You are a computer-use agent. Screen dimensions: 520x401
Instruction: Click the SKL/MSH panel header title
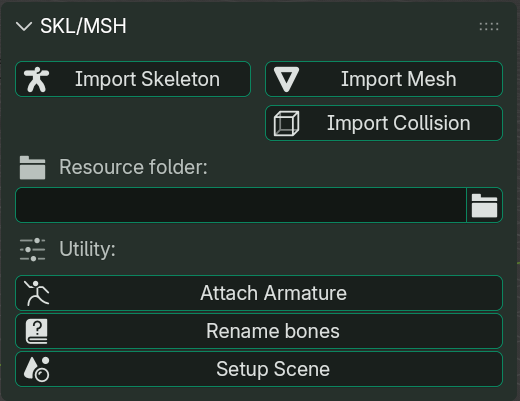83,26
